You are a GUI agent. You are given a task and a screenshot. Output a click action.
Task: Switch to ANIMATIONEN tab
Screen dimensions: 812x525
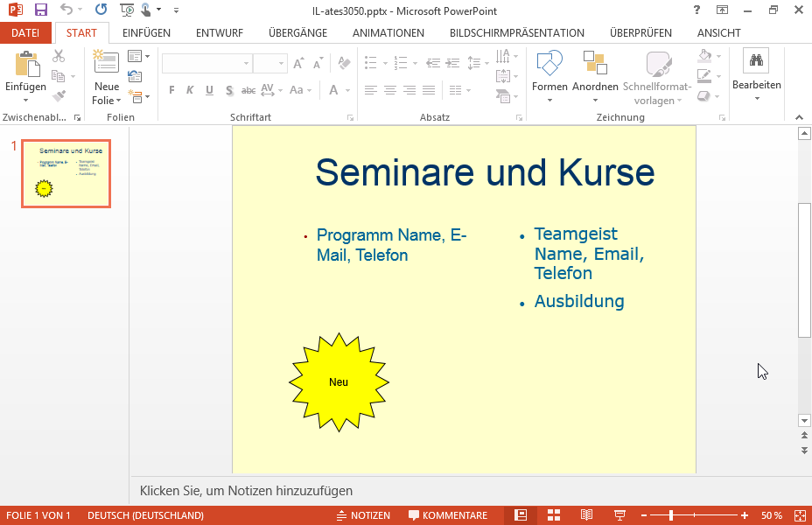388,32
